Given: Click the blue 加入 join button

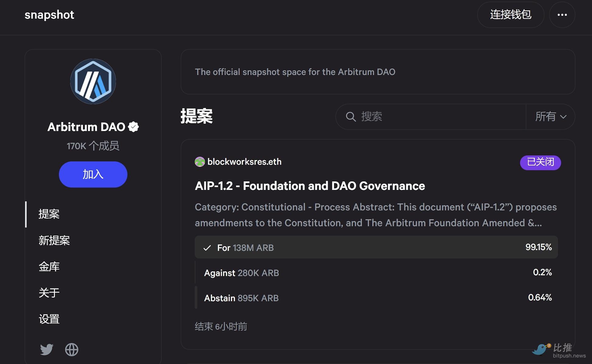Looking at the screenshot, I should click(x=93, y=174).
